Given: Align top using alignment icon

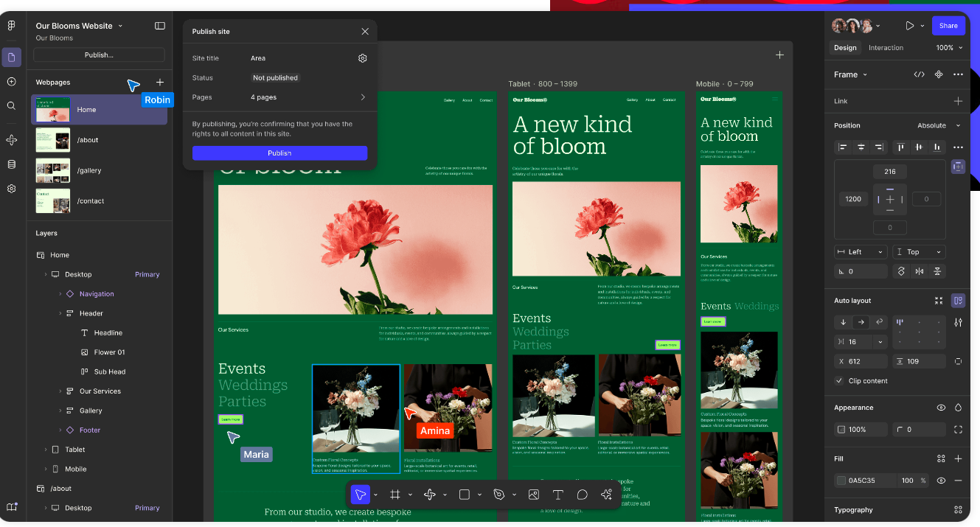Looking at the screenshot, I should coord(900,147).
